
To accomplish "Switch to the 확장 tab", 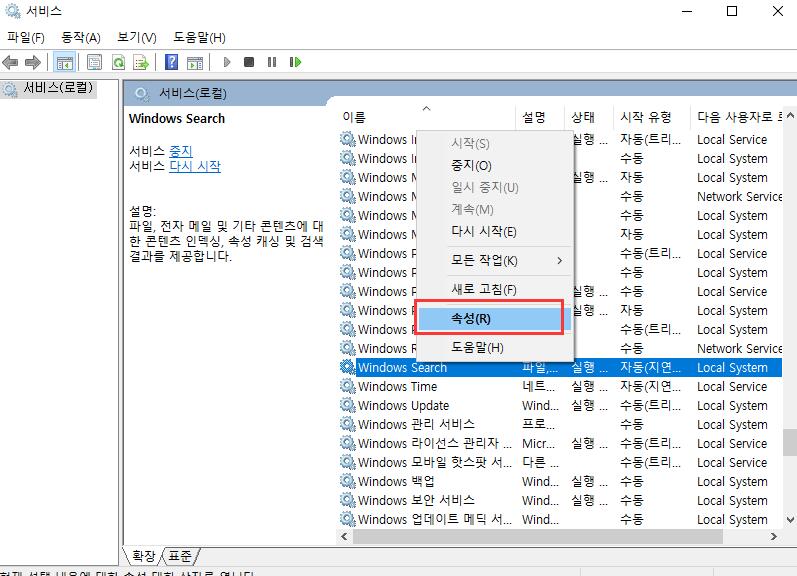I will click(143, 555).
